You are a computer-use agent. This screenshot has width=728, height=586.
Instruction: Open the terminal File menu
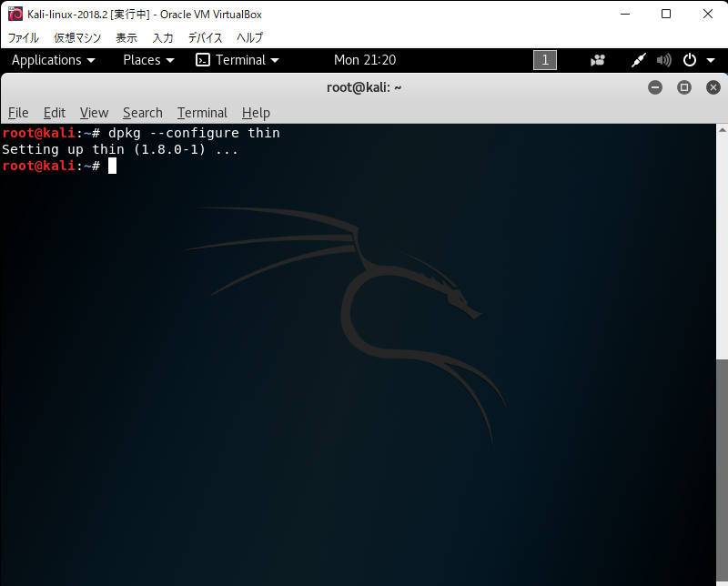tap(18, 113)
